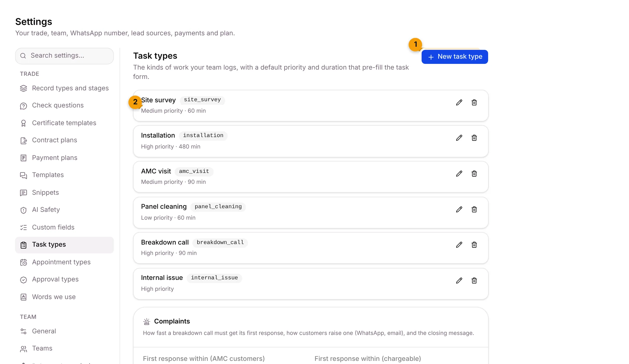Screen dimensions: 629x364
Task: Click the siren icon beside Complaints
Action: 147,322
